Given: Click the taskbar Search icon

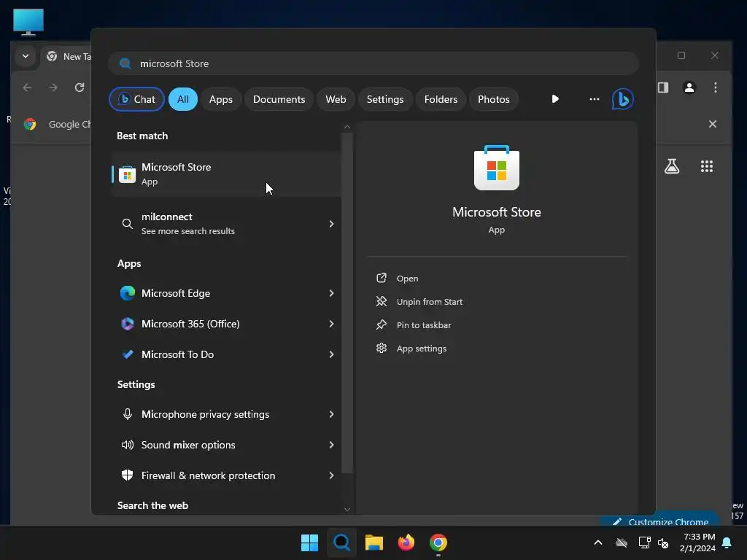Looking at the screenshot, I should (341, 542).
